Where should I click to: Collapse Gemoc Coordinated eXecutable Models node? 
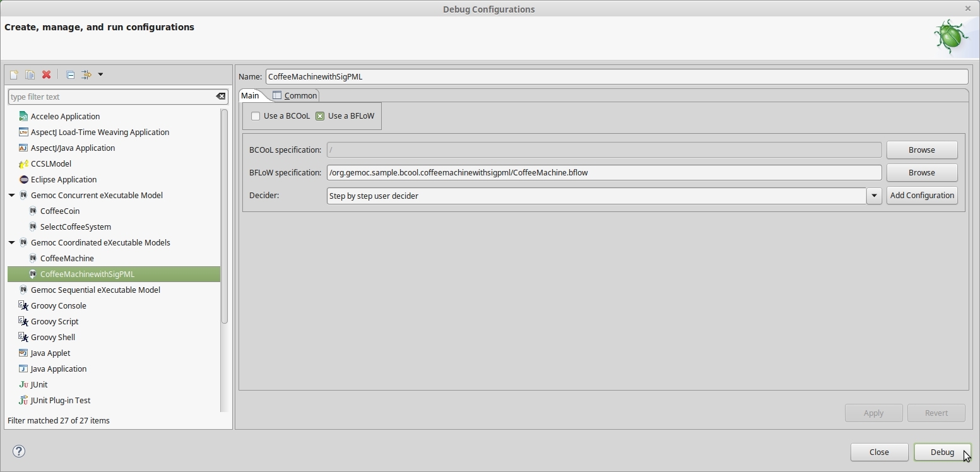click(x=11, y=242)
